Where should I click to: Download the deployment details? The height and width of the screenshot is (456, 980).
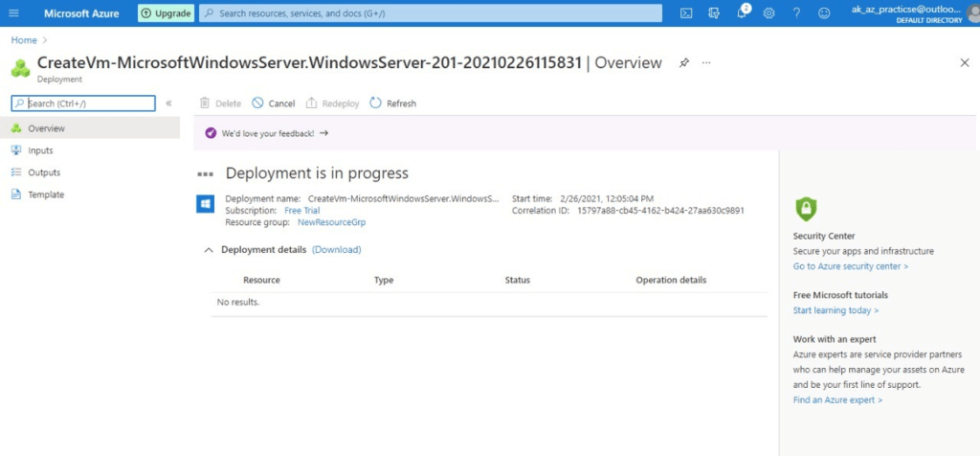tap(336, 250)
